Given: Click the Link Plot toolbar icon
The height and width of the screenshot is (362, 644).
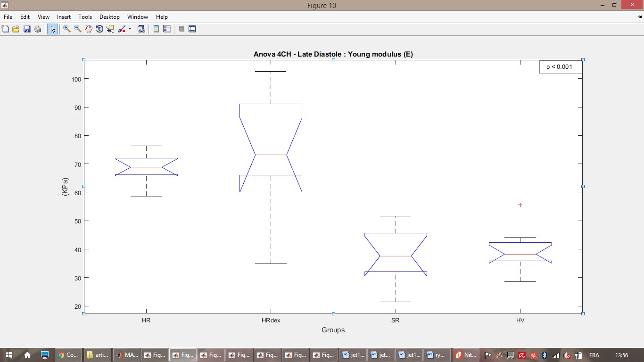Looking at the screenshot, I should pos(141,29).
